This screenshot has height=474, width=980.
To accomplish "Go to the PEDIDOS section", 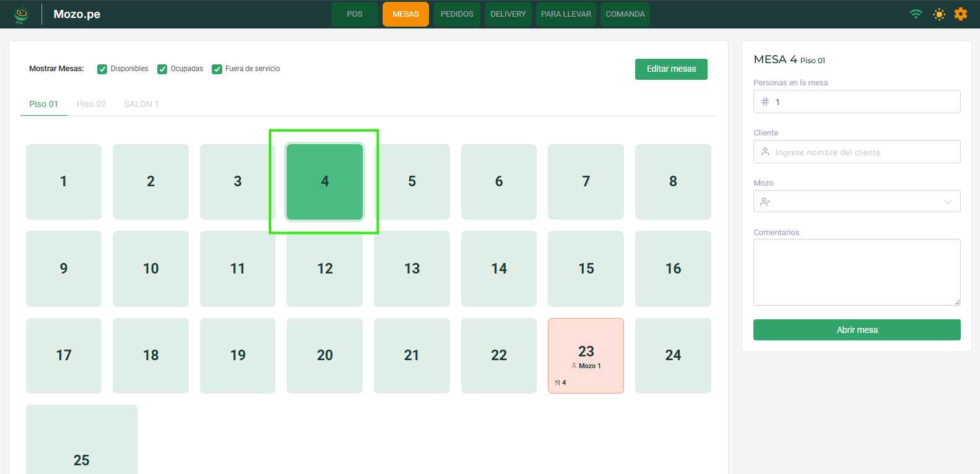I will pyautogui.click(x=457, y=14).
